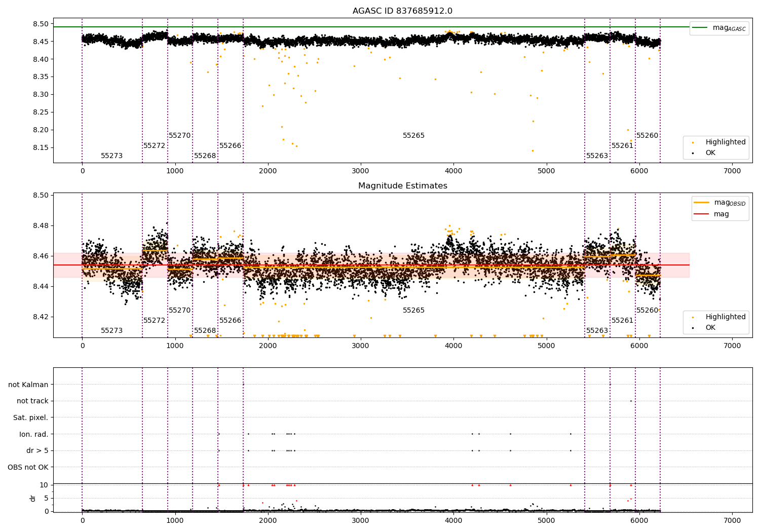This screenshot has width=760, height=532.
Task: Click obsid label 55272 in the AGASC ID plot
Action: click(154, 146)
